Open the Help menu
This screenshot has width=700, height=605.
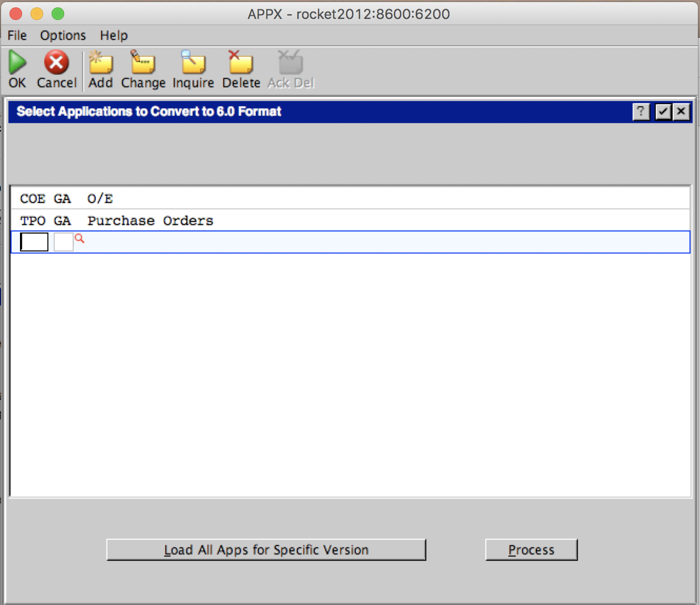tap(114, 35)
